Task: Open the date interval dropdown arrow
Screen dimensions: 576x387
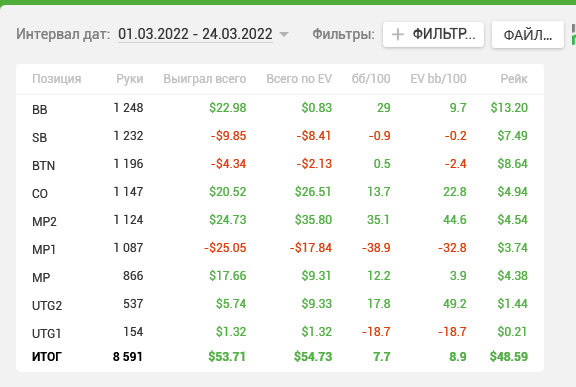Action: (284, 35)
